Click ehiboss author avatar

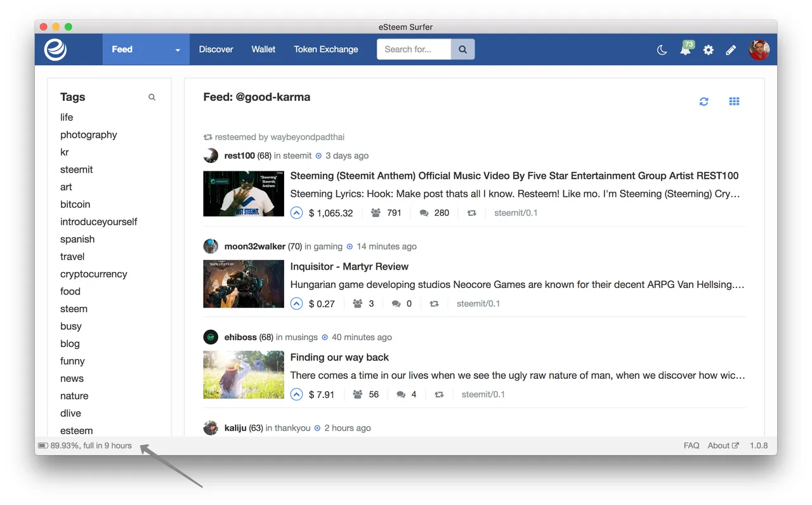[x=211, y=337]
